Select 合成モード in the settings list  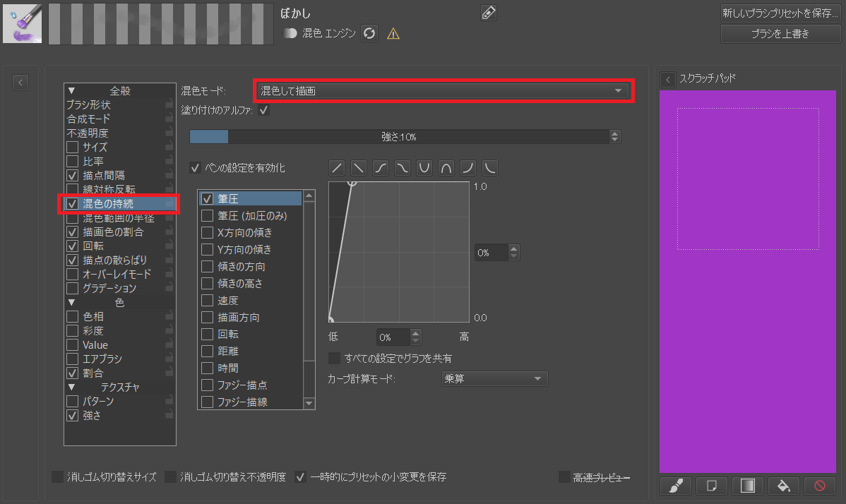pos(120,119)
